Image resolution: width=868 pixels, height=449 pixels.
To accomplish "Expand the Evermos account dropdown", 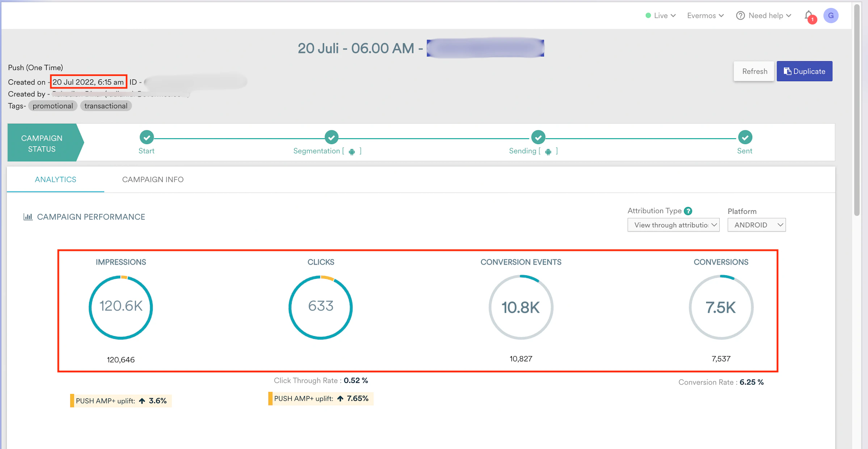I will [x=705, y=16].
